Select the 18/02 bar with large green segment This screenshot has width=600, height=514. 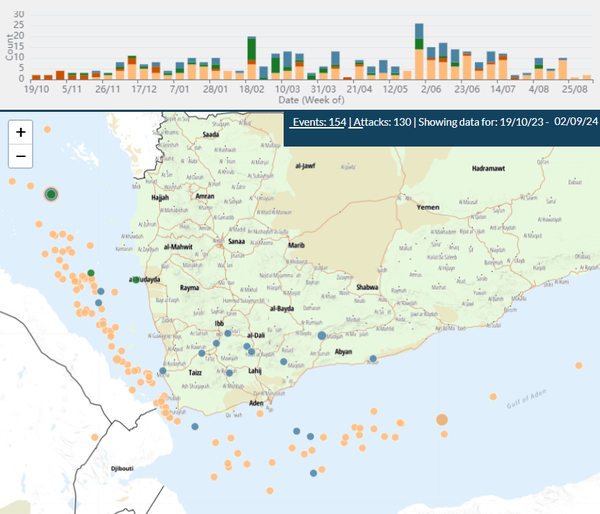click(251, 58)
